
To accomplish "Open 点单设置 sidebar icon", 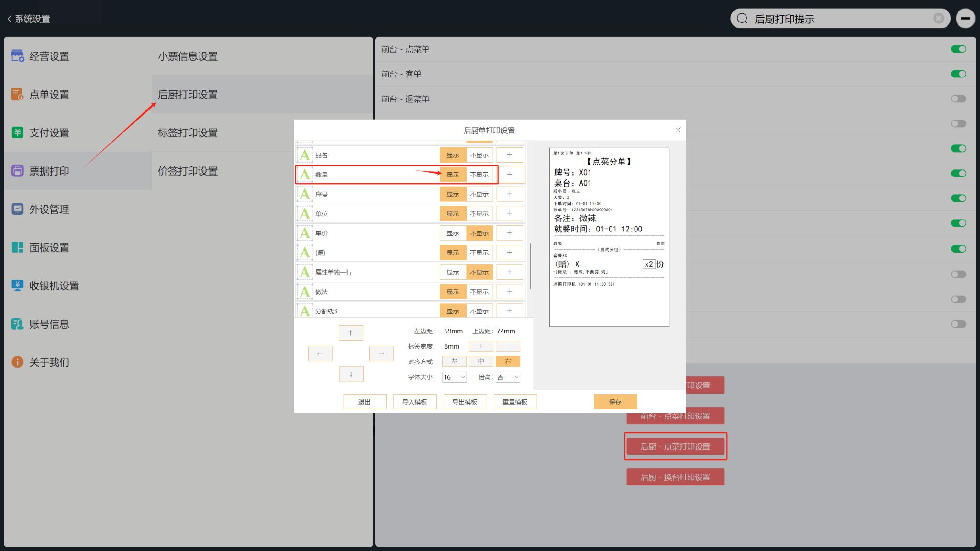I will pyautogui.click(x=18, y=94).
